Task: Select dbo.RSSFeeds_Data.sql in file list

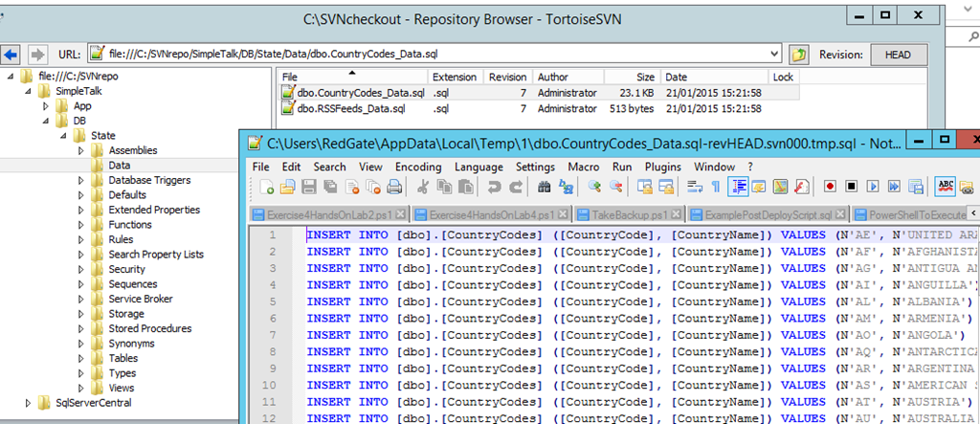Action: [x=350, y=108]
